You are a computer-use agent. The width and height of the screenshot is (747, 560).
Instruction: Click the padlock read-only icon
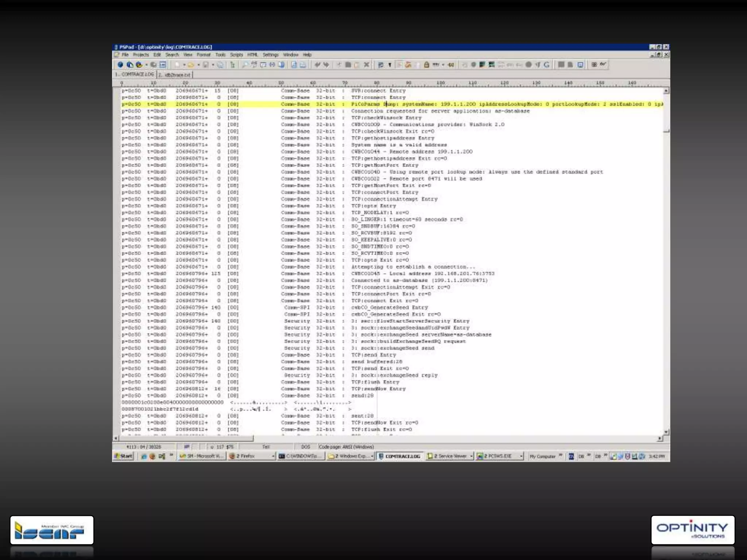point(426,65)
